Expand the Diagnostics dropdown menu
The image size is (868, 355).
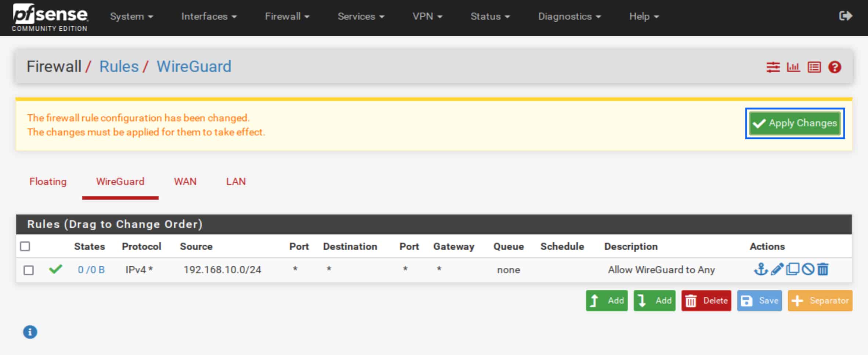click(569, 17)
